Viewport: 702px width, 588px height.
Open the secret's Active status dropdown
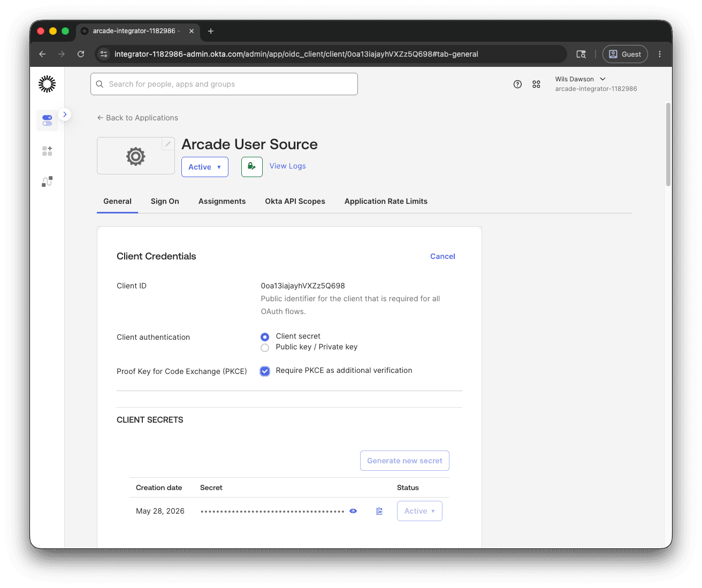(x=419, y=511)
